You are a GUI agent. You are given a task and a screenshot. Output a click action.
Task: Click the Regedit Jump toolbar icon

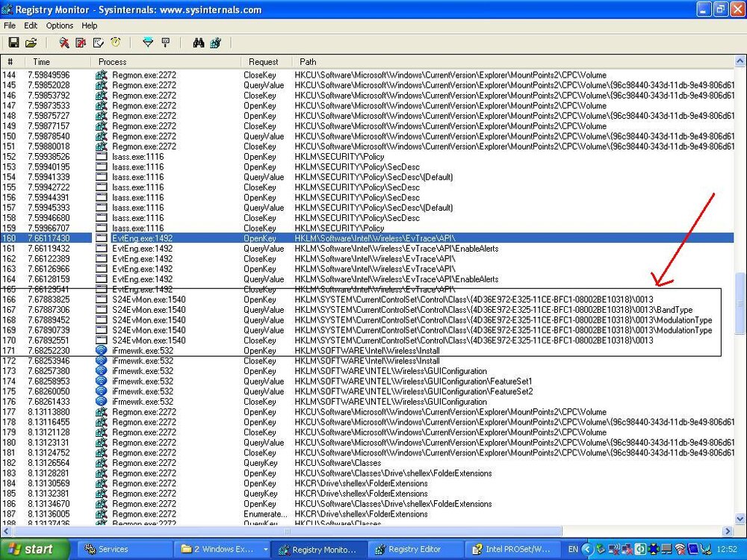point(215,43)
